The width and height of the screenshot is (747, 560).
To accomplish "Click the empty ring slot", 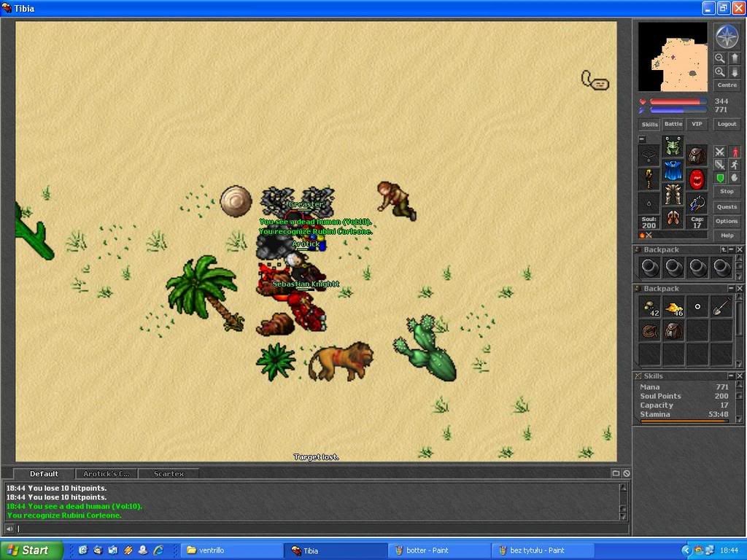I will point(649,204).
